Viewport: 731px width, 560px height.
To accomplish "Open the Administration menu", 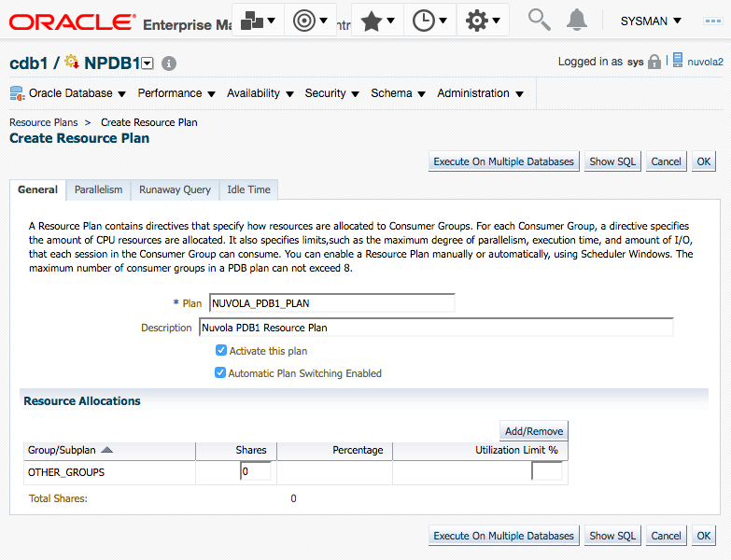I will [x=480, y=93].
